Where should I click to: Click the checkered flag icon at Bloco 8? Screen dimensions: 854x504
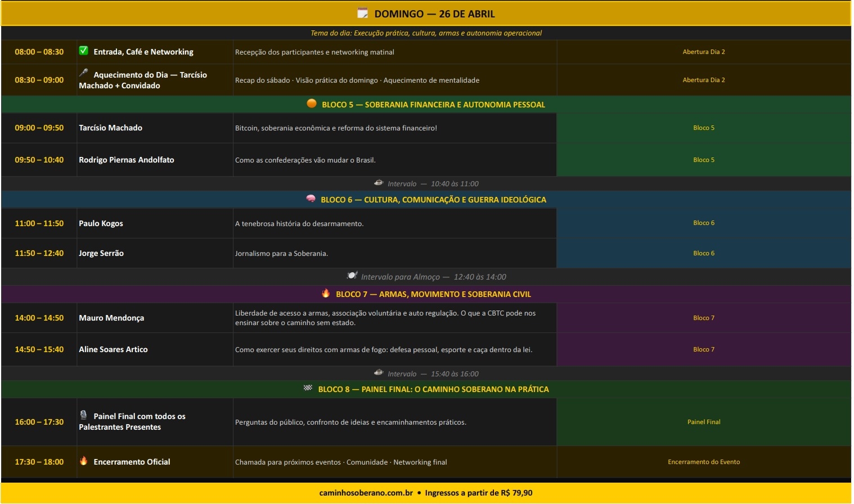point(308,388)
